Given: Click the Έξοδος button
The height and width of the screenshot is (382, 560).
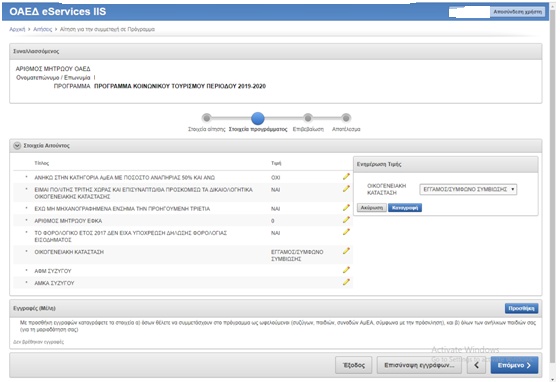Looking at the screenshot, I should [x=354, y=365].
